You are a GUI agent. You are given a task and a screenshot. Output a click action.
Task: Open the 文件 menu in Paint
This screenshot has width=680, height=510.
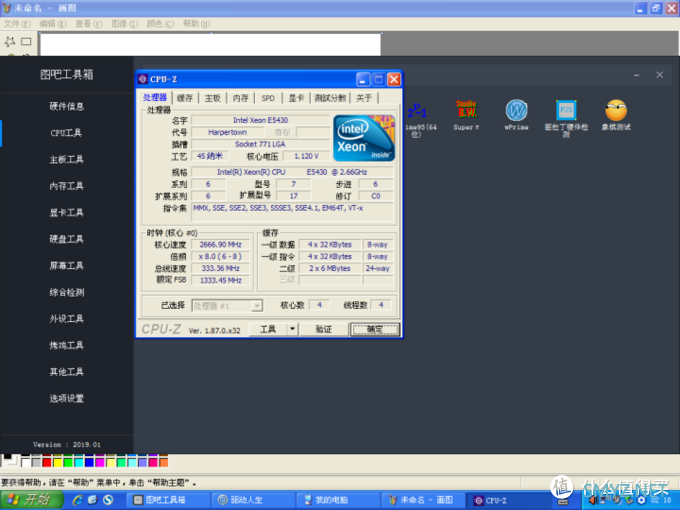tap(17, 24)
